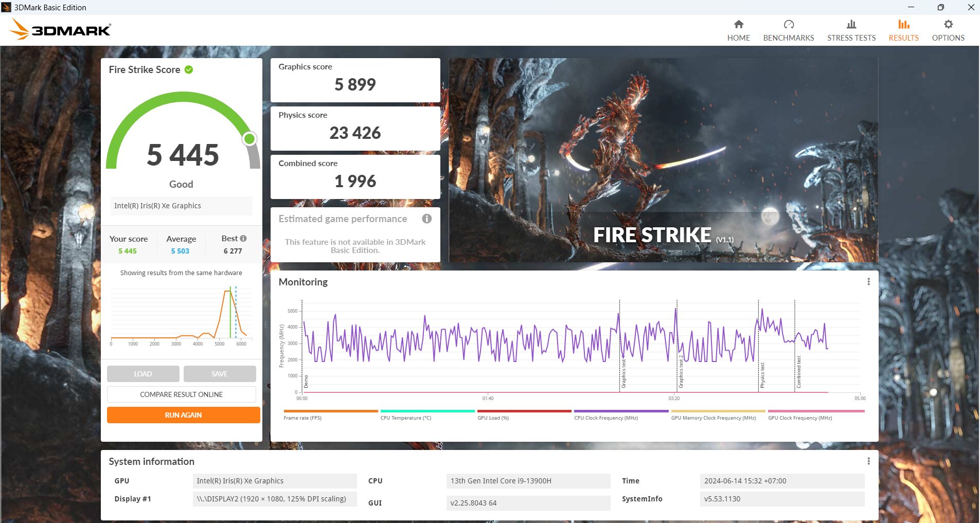Toggle the CPU Temperature legend
This screenshot has height=523, width=980.
427,416
